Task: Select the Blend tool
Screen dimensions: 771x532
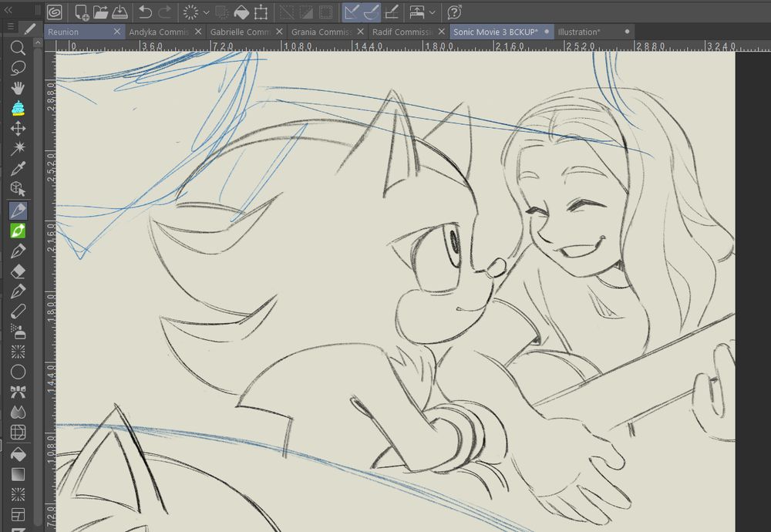Action: tap(19, 412)
